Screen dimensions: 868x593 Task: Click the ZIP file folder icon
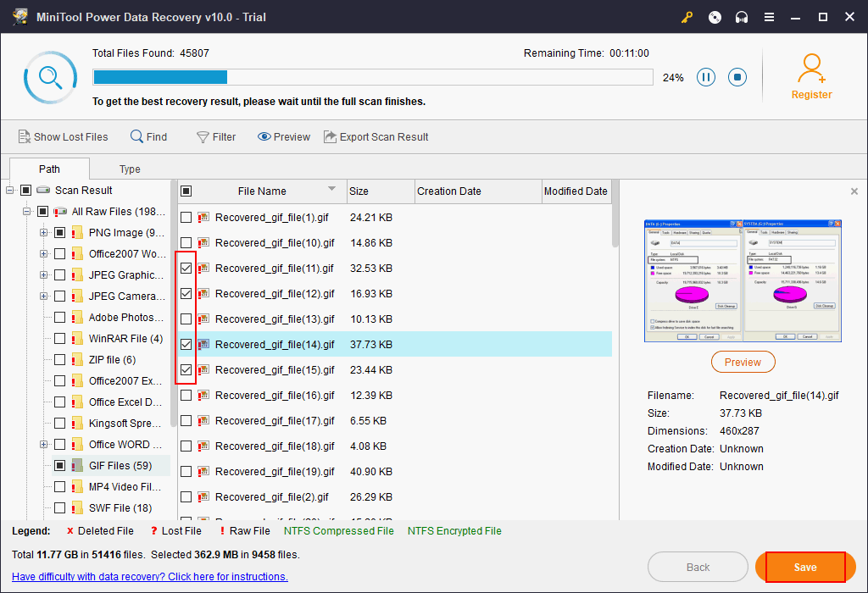tap(77, 359)
